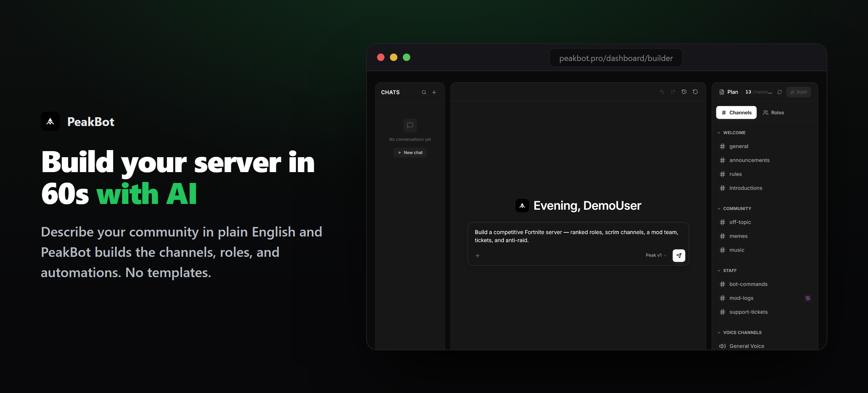
Task: Click the hash icon beside general
Action: [723, 146]
